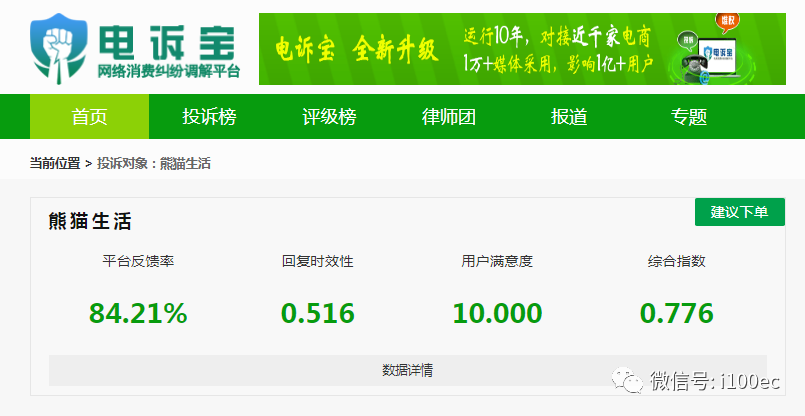Viewport: 805px width, 416px height.
Task: Open the 律师团 menu item
Action: tap(449, 117)
